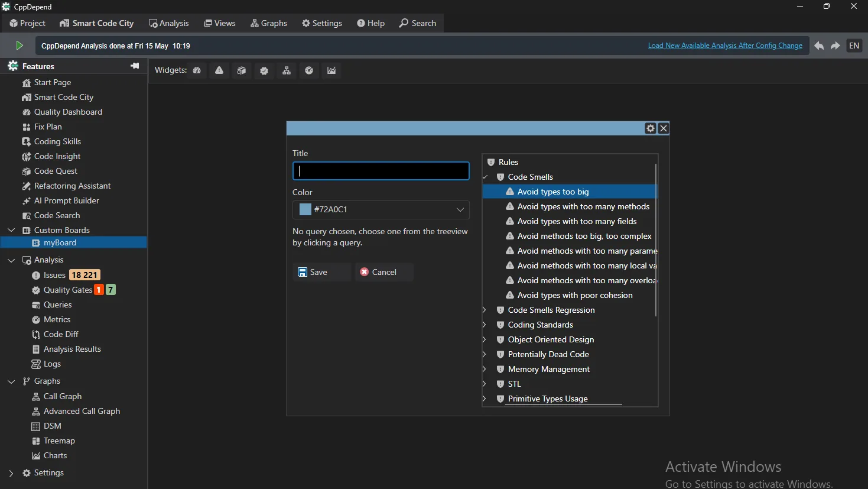Open Quality Dashboard
Viewport: 868px width, 489px height.
point(68,112)
